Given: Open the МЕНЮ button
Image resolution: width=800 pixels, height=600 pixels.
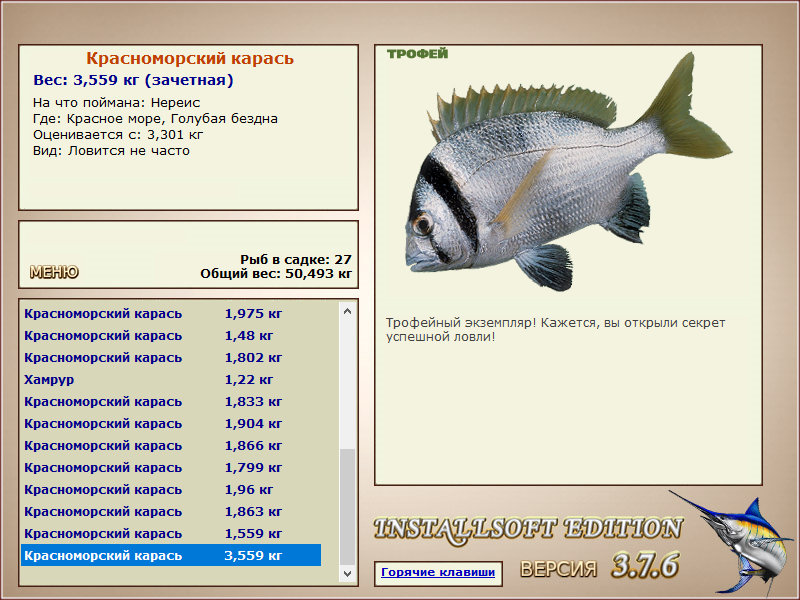Looking at the screenshot, I should 54,272.
